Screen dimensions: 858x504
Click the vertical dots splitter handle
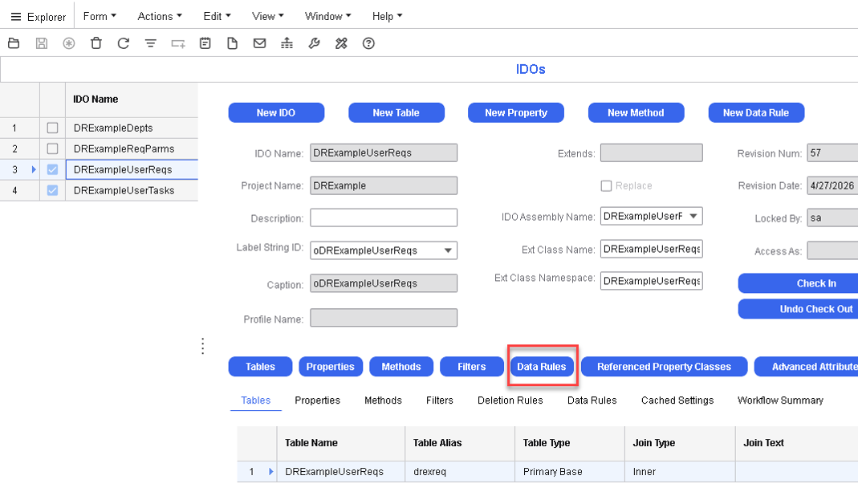203,346
